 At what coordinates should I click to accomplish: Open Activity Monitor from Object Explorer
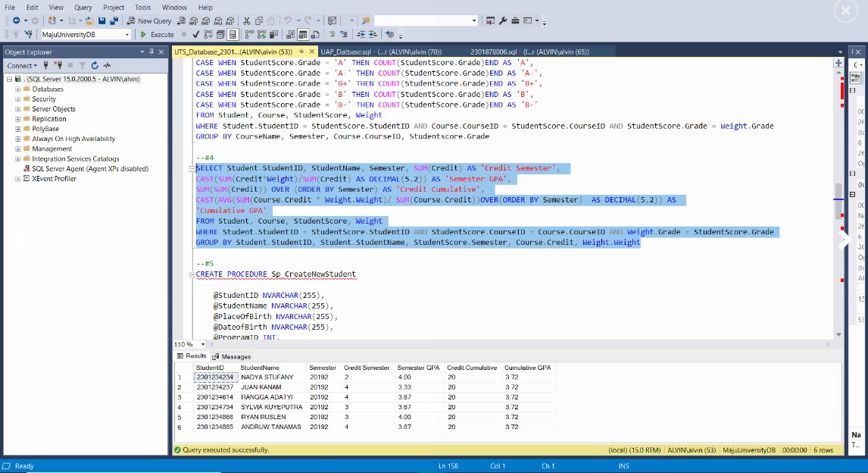coord(108,65)
